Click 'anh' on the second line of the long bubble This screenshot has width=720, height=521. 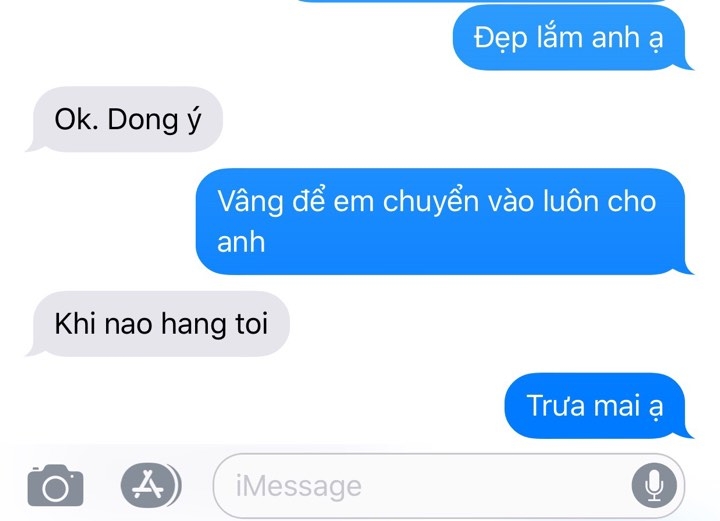tap(241, 242)
